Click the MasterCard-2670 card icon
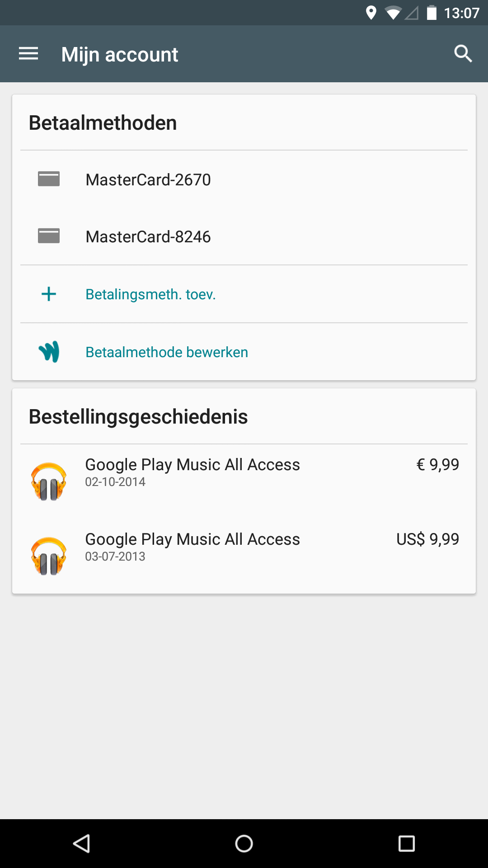The height and width of the screenshot is (868, 488). 49,179
